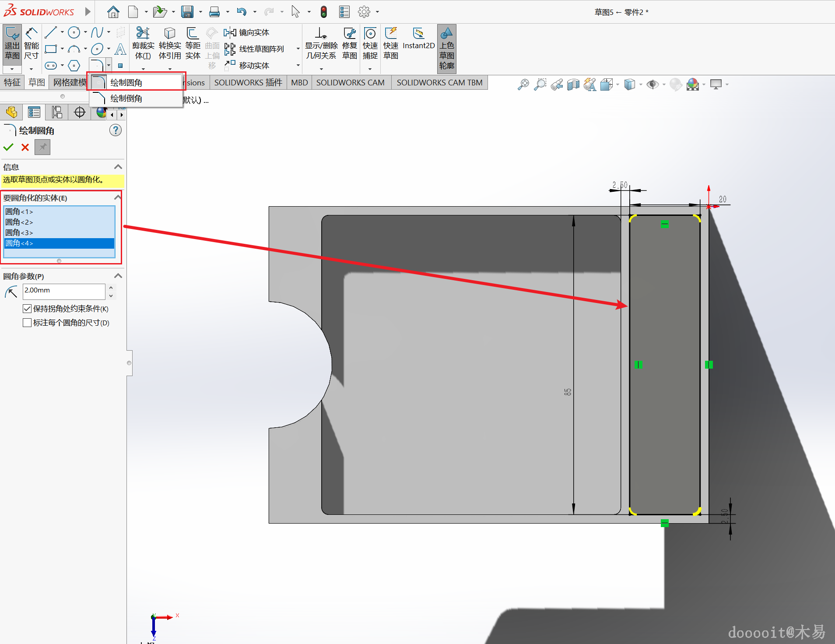Open the Open-file dropdown arrow

(173, 12)
